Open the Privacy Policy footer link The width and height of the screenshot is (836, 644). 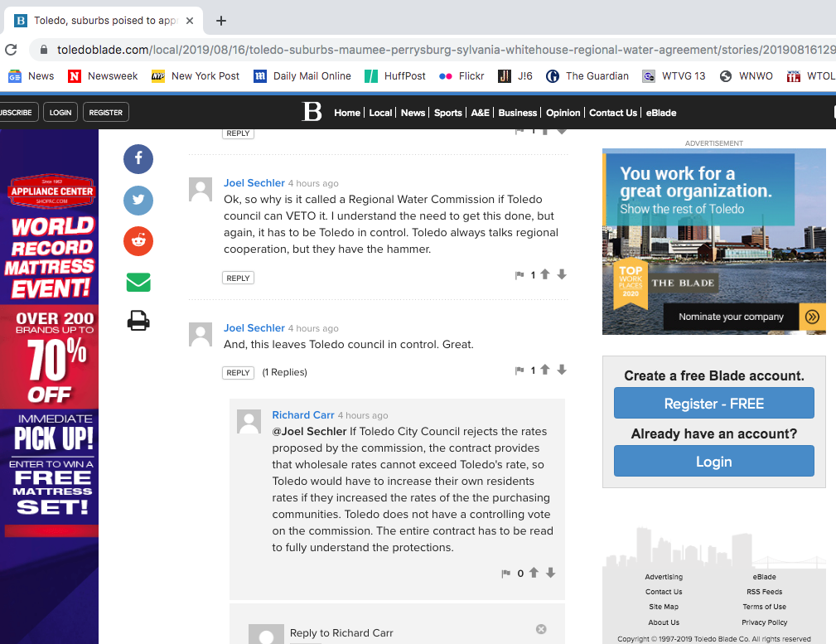pyautogui.click(x=764, y=622)
